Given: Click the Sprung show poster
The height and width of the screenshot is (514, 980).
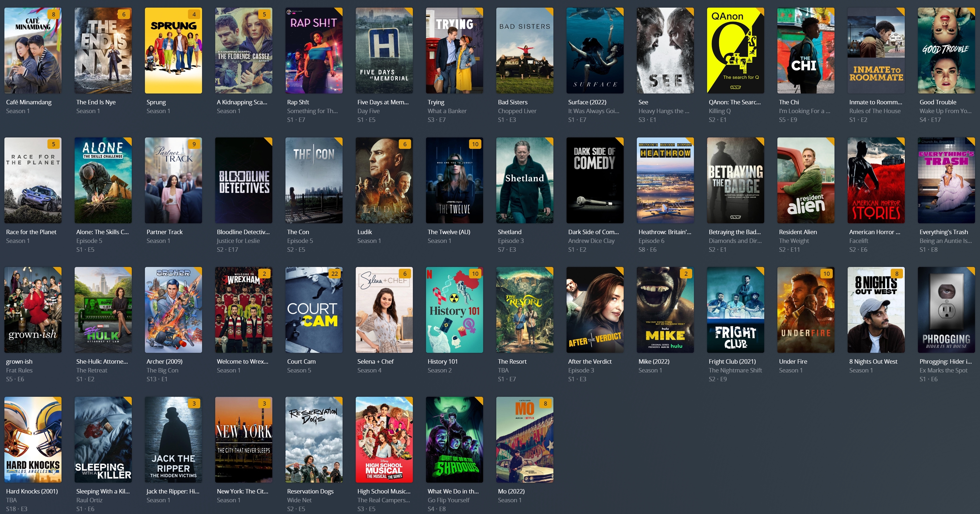Looking at the screenshot, I should (x=173, y=51).
